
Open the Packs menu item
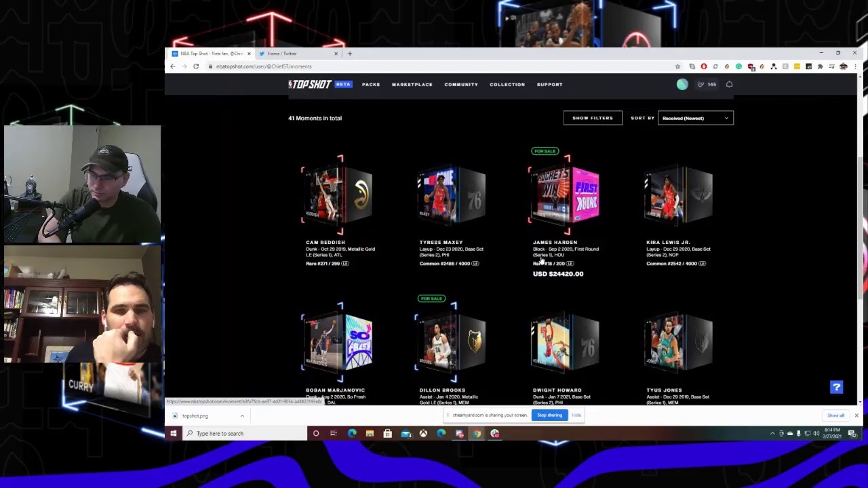371,85
